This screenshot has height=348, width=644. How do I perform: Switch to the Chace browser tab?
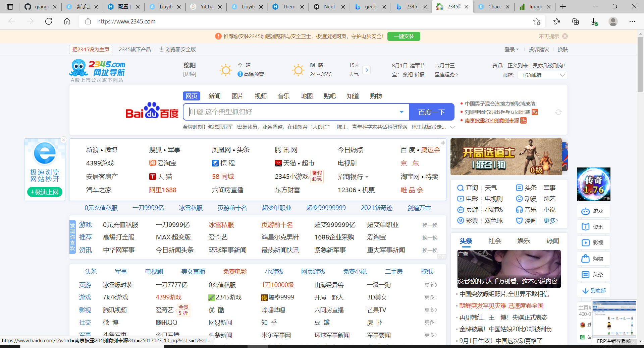coord(494,7)
